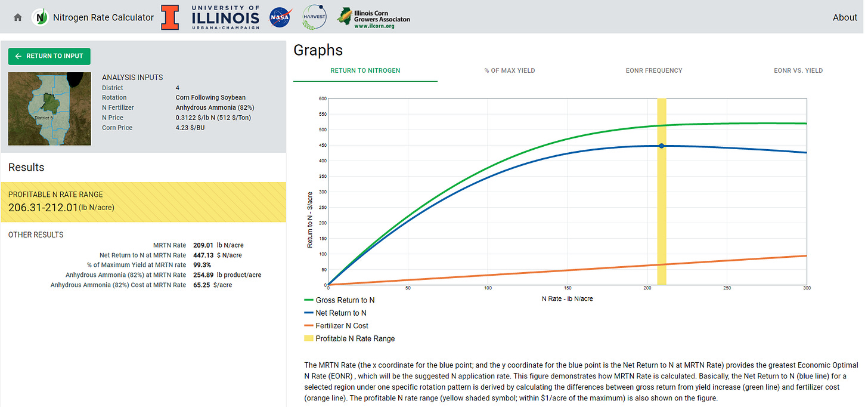The height and width of the screenshot is (407, 868).
Task: Click the University of Illinois block I logo
Action: [170, 17]
